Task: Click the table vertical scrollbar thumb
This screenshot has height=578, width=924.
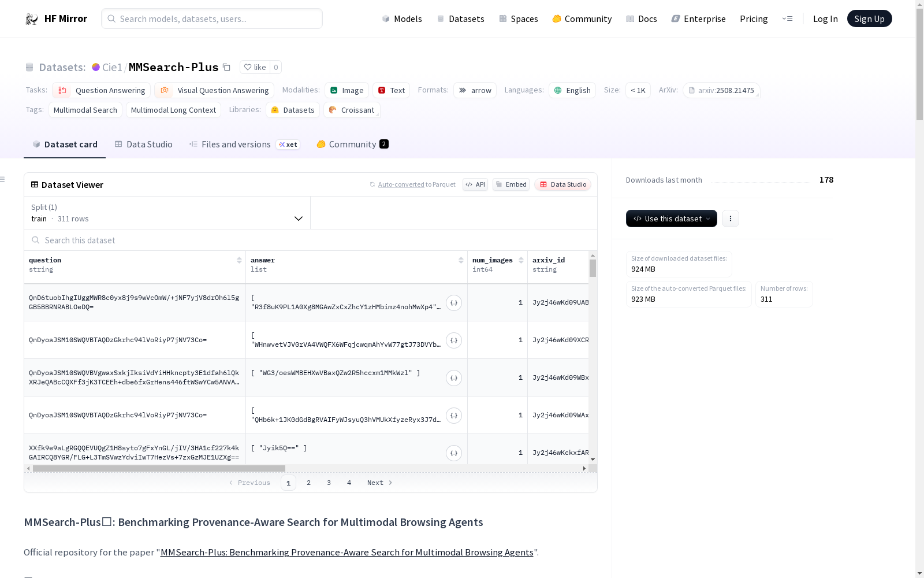Action: (593, 268)
